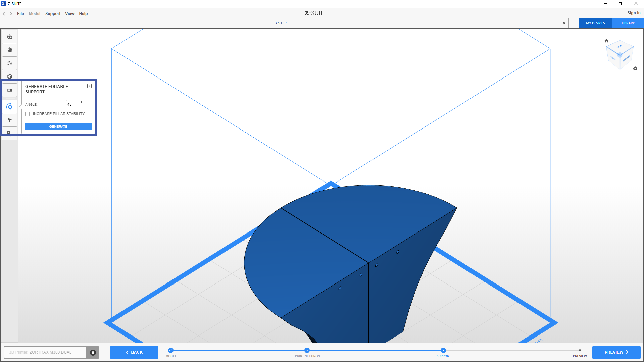Open help for Generate Editable Support

point(89,86)
